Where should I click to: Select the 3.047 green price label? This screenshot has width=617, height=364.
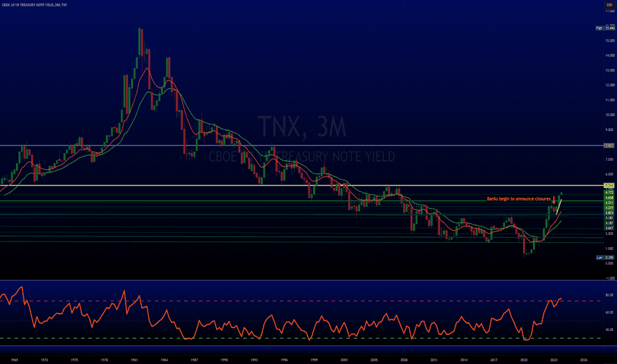pyautogui.click(x=609, y=228)
